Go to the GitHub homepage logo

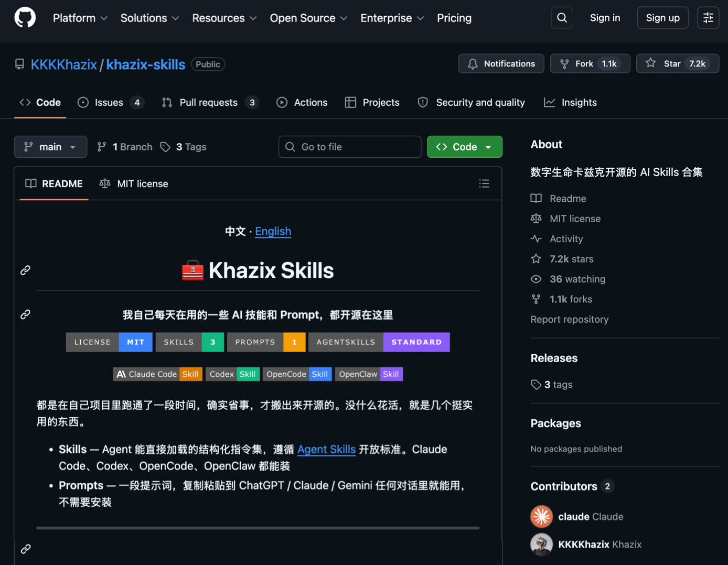(25, 18)
